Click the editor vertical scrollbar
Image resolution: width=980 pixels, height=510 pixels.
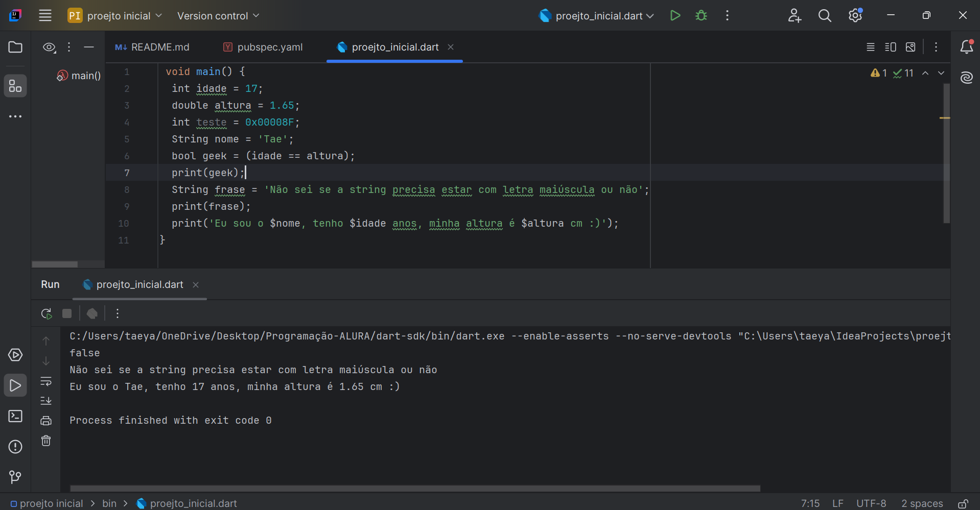pos(946,153)
